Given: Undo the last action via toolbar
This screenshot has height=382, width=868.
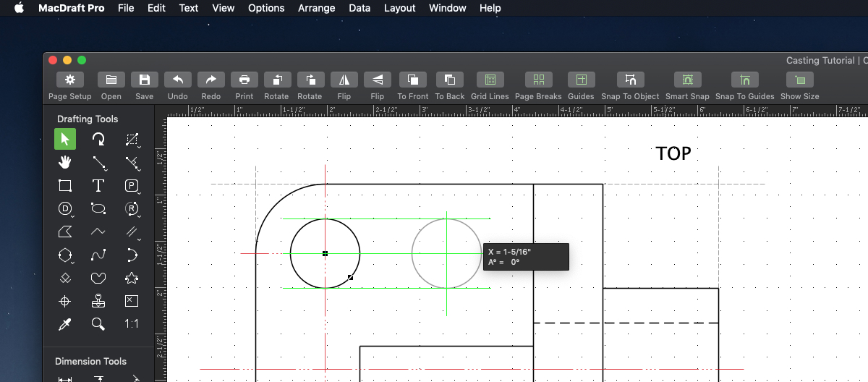Looking at the screenshot, I should coord(178,80).
